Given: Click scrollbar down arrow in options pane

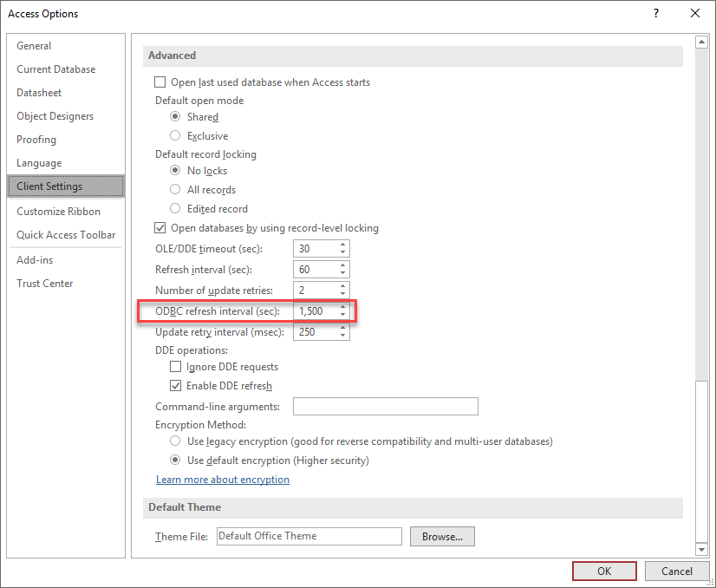Looking at the screenshot, I should click(x=701, y=549).
